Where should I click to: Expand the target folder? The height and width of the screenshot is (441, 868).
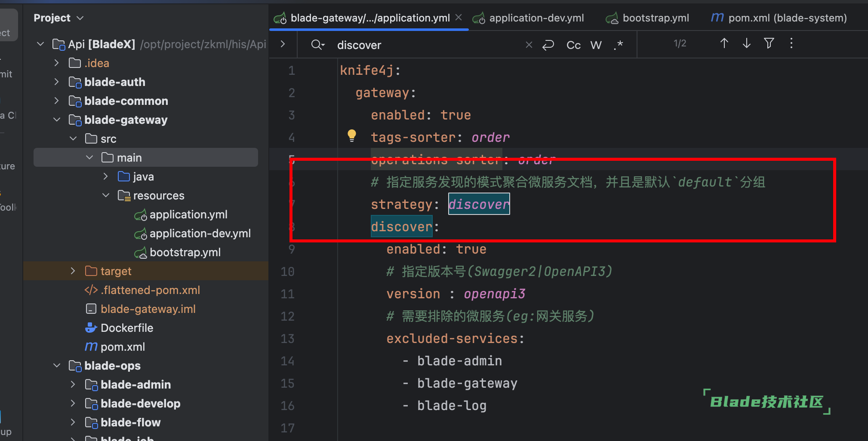coord(73,271)
